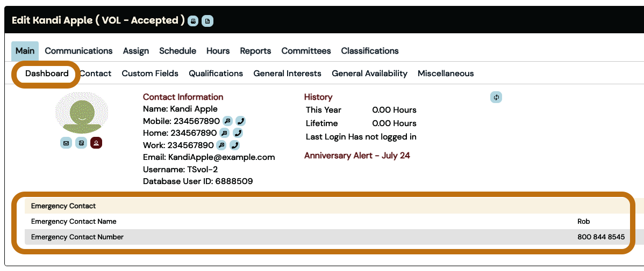Open the Qualifications sub-tab
Screen dimensions: 644x271
(216, 74)
